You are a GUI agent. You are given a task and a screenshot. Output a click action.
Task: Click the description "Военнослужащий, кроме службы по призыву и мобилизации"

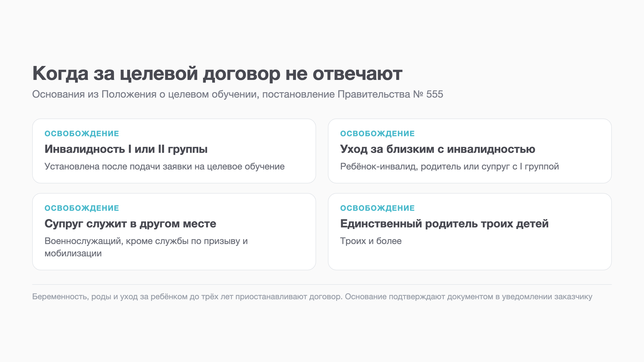146,247
